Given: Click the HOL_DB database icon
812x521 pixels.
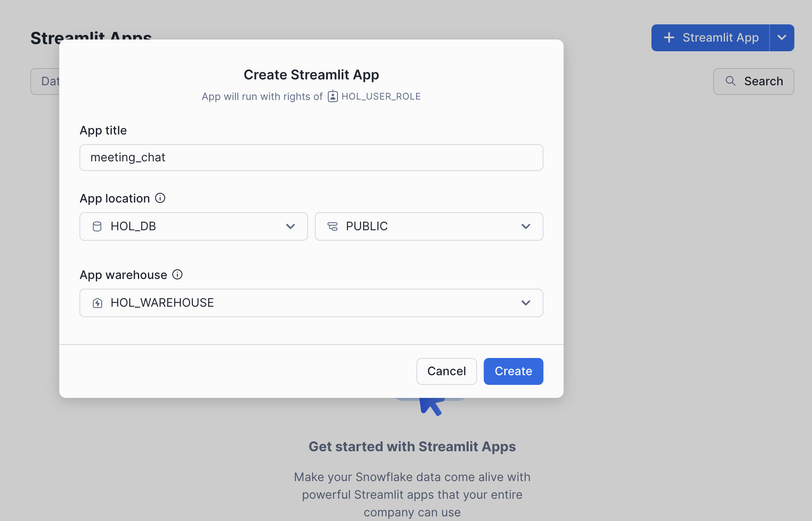Looking at the screenshot, I should pyautogui.click(x=97, y=226).
